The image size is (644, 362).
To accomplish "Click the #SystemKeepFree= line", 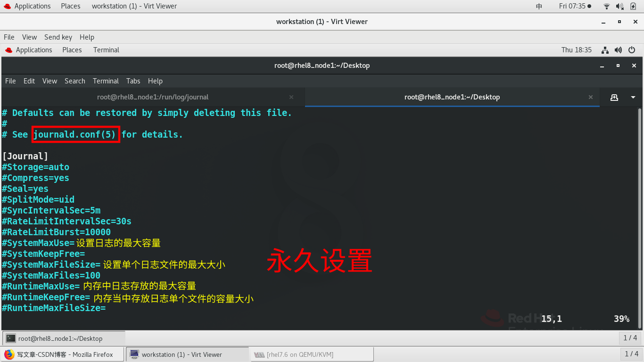I will 44,254.
